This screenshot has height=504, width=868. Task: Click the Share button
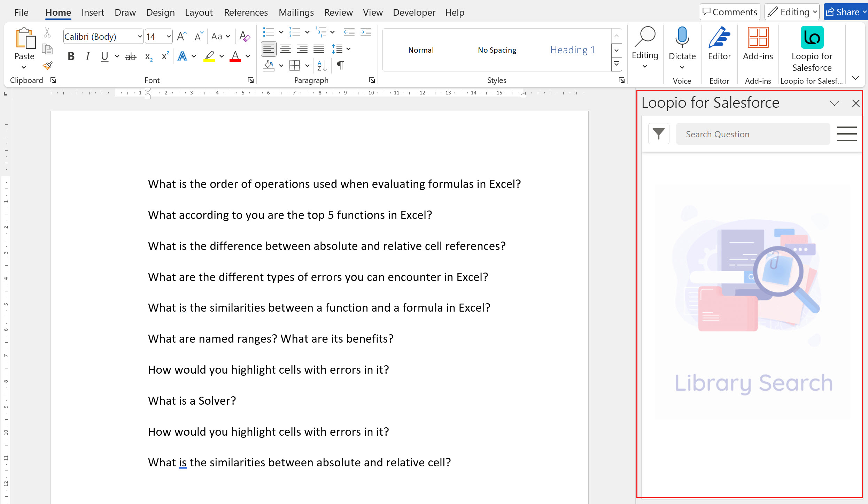click(x=846, y=12)
